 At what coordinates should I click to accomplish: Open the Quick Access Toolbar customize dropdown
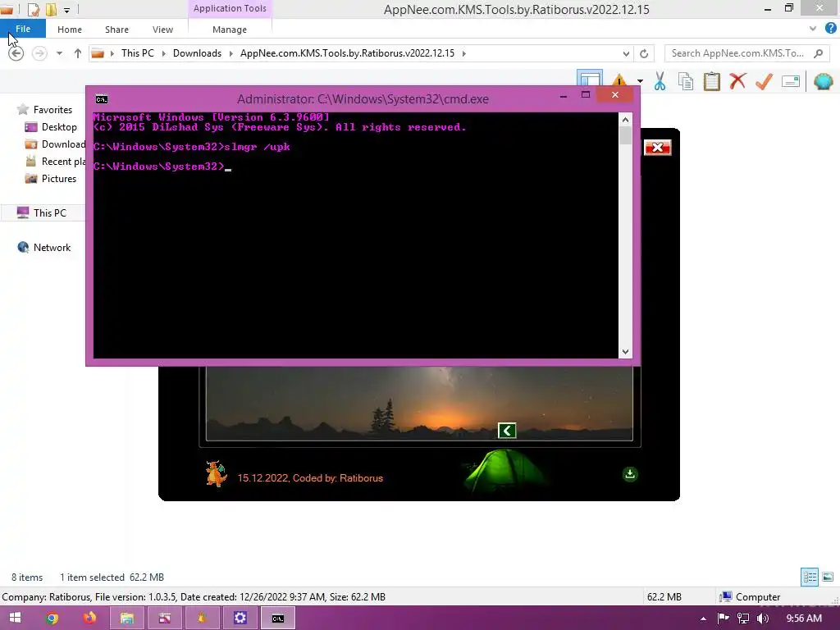point(66,10)
